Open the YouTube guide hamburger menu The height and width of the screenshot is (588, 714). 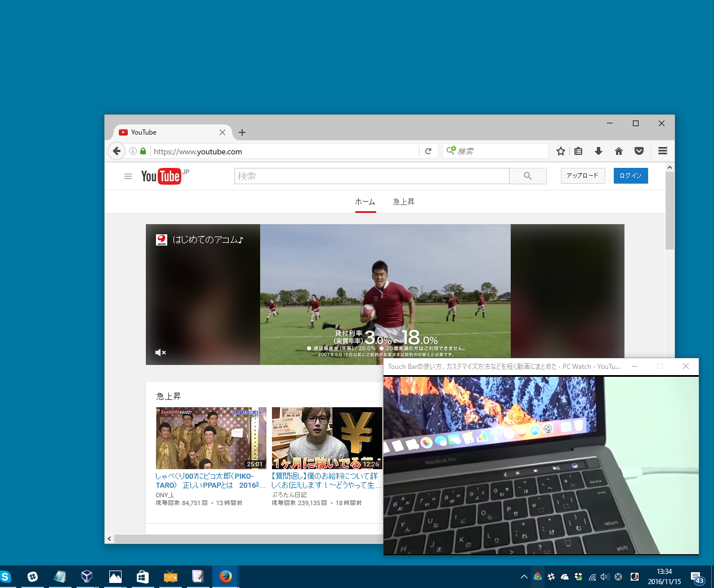point(128,176)
